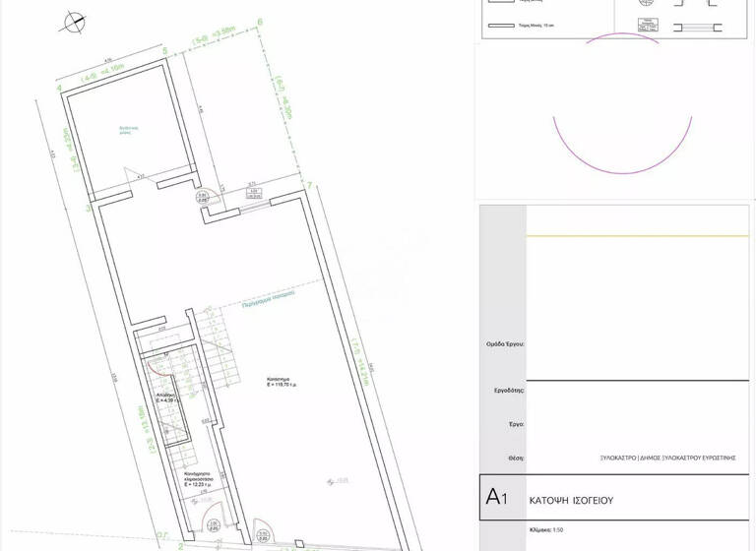Viewport: 756px width, 551px height.
Task: Click the Ομάδα Έργου field label
Action: (x=505, y=344)
